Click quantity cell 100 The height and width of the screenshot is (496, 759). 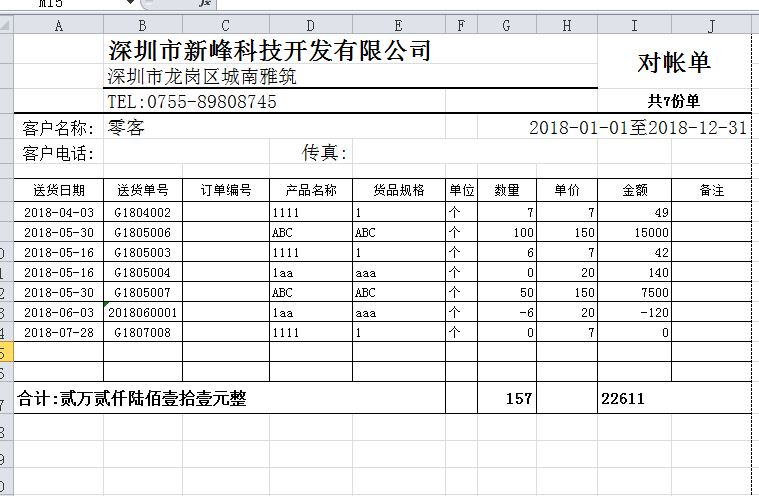tap(507, 232)
